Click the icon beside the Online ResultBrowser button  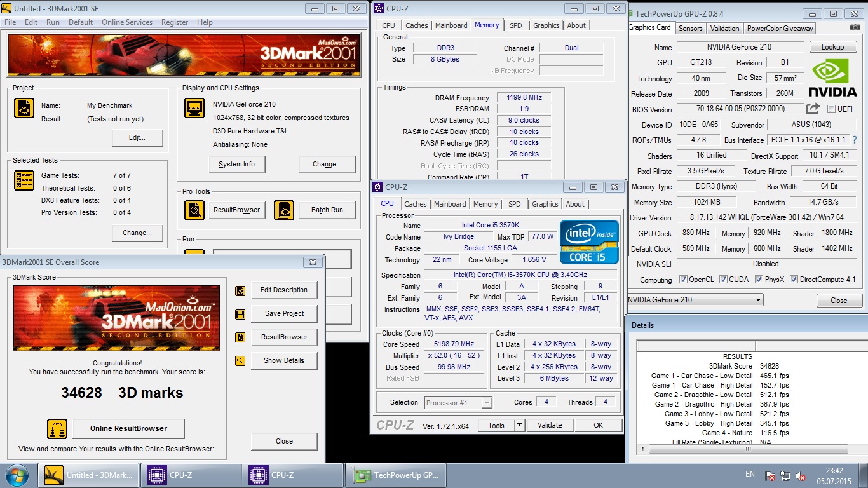tap(57, 428)
